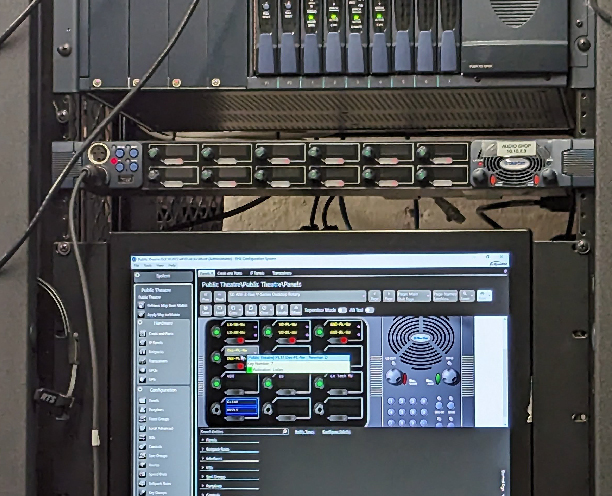
Task: Open the File menu
Action: 138,265
